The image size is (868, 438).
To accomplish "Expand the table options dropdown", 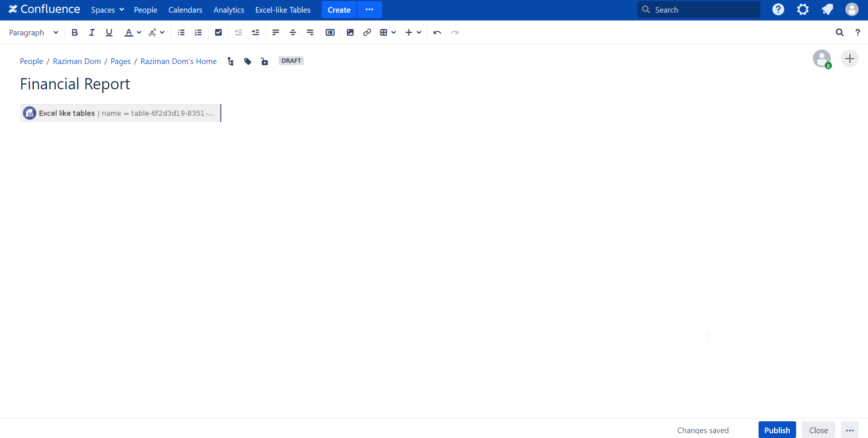I will pyautogui.click(x=394, y=33).
